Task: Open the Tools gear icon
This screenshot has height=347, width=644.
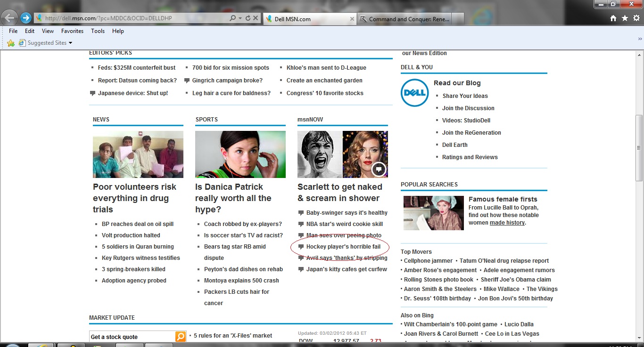Action: pos(636,18)
